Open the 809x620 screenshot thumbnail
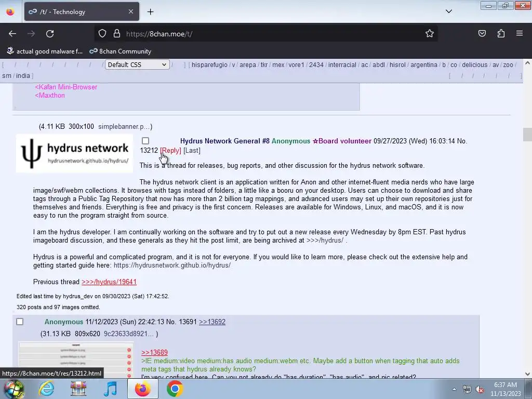The image size is (532, 399). [76, 361]
